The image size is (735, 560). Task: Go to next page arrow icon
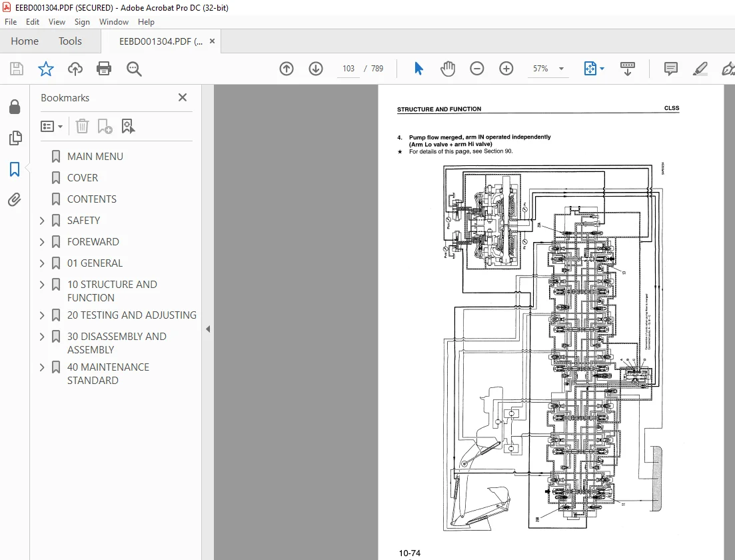pyautogui.click(x=315, y=69)
